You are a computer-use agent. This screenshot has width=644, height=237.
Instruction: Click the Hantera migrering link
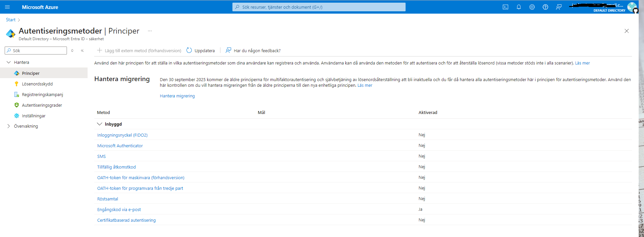[x=177, y=96]
